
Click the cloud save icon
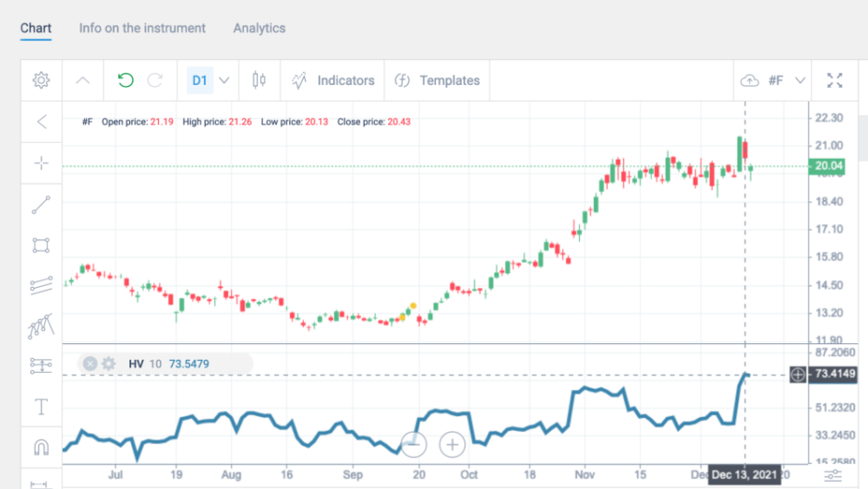tap(750, 80)
